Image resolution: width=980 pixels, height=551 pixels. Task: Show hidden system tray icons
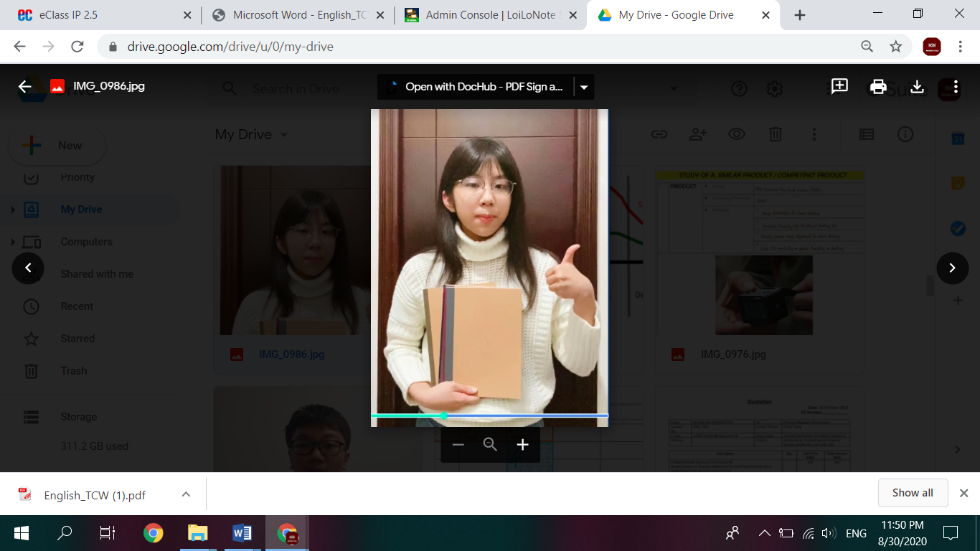click(x=764, y=533)
